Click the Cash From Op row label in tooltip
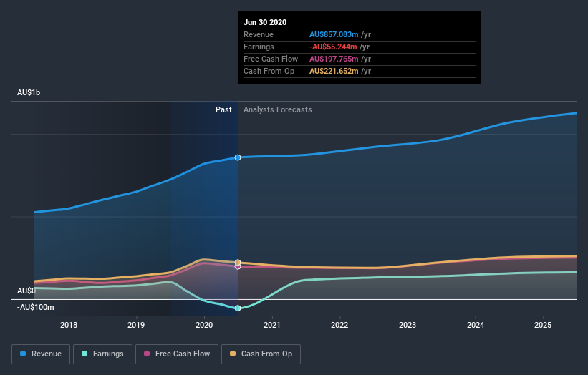This screenshot has height=375, width=588. pos(269,71)
